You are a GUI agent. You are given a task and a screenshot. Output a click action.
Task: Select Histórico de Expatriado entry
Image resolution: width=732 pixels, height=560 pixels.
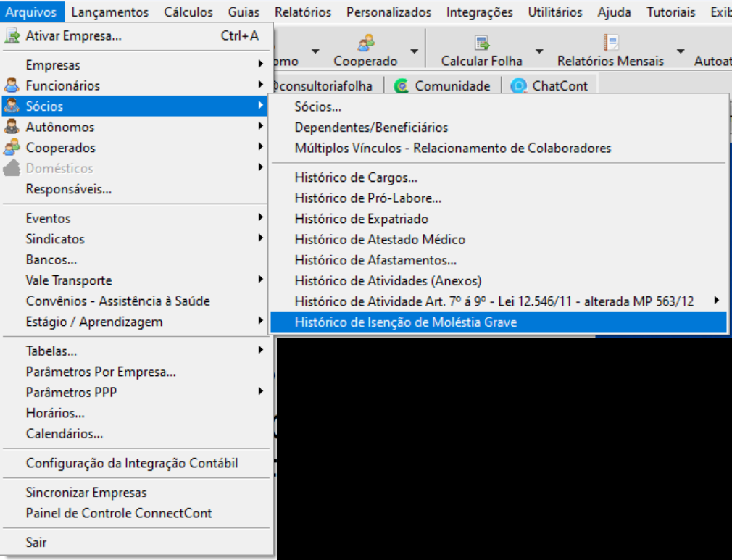pos(499,219)
